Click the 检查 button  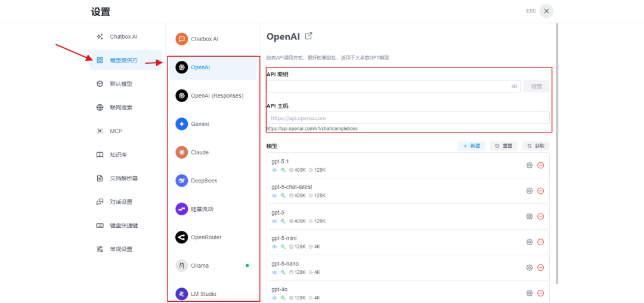537,86
